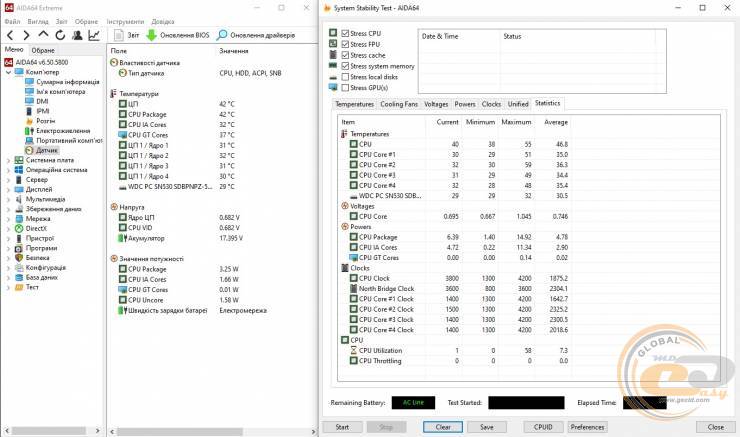
Task: Select Електроживлення tree item
Action: click(x=63, y=131)
